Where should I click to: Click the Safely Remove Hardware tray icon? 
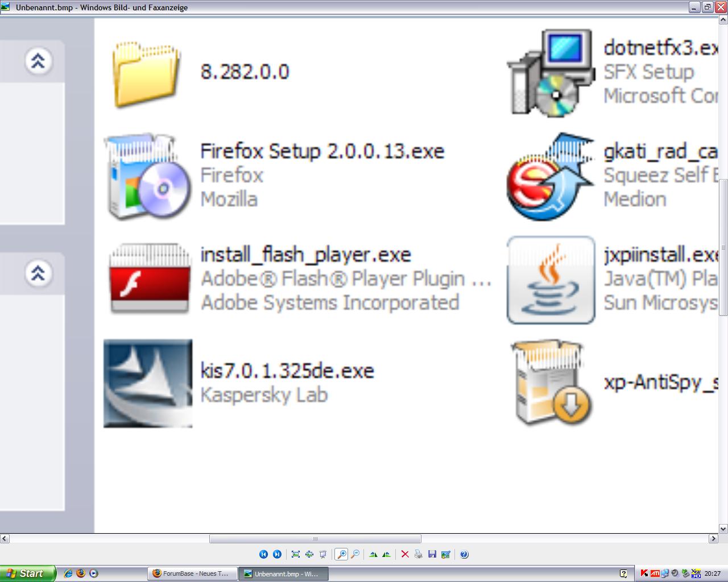685,573
